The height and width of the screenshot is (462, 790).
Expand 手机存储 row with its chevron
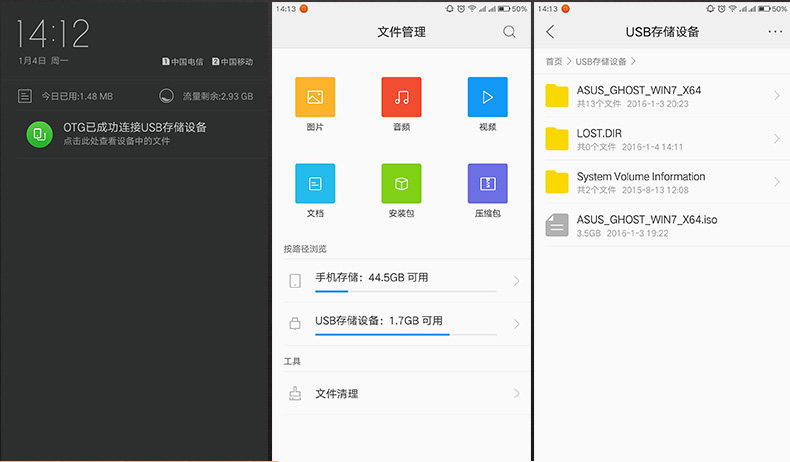(516, 281)
